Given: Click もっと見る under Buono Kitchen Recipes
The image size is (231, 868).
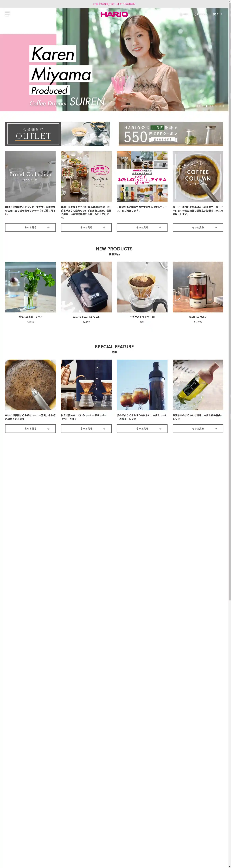Looking at the screenshot, I should coord(86,227).
